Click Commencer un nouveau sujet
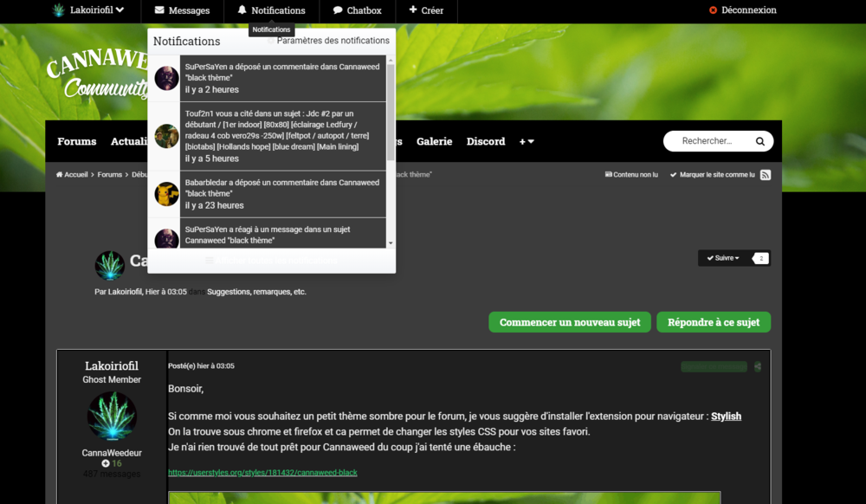 tap(570, 322)
